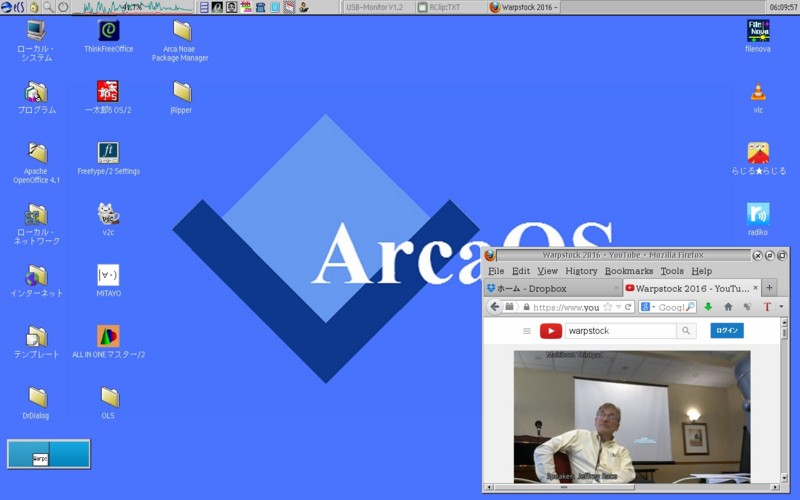Switch to the ホーム - Dropbox tab
The width and height of the screenshot is (800, 500).
tap(553, 288)
